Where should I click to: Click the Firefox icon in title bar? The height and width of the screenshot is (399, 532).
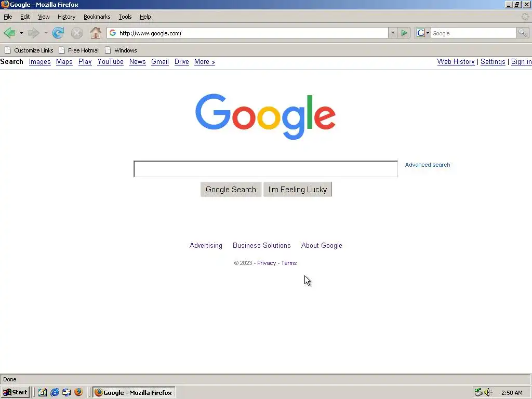5,4
